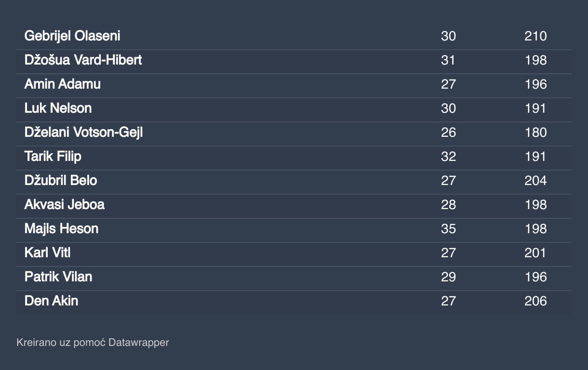
Task: Click the name Džošua Vard-Hibert
Action: [83, 60]
